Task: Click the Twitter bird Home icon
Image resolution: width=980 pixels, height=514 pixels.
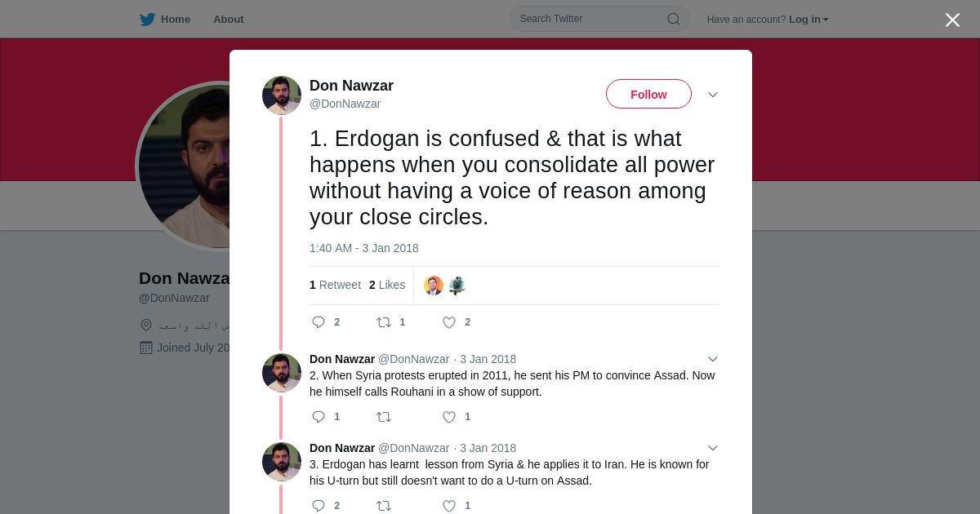Action: pyautogui.click(x=148, y=19)
